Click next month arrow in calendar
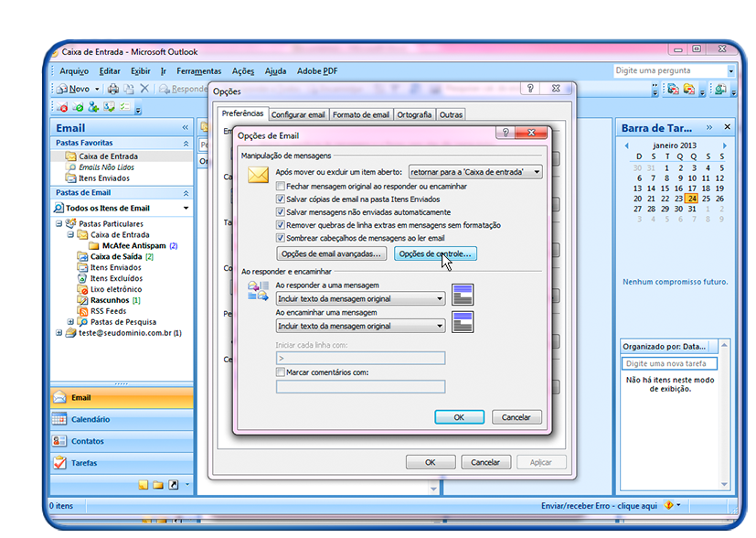 pos(724,145)
